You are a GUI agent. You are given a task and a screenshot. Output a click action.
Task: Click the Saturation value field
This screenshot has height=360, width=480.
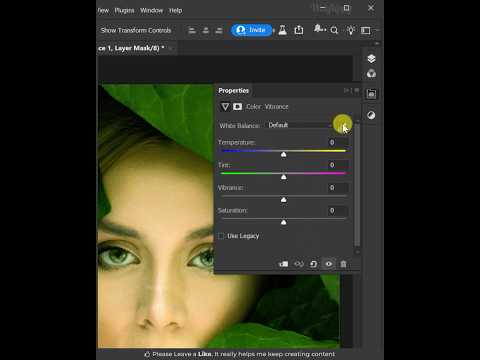[338, 211]
